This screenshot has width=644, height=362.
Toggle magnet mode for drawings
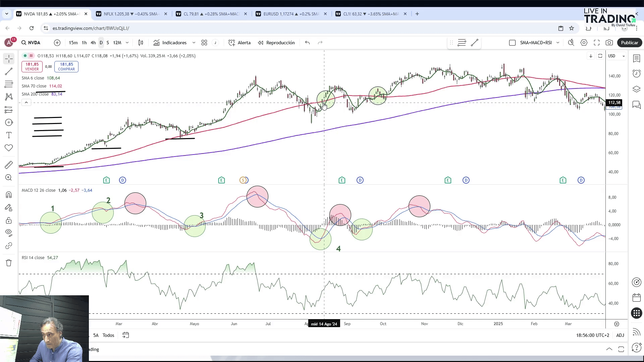click(9, 195)
